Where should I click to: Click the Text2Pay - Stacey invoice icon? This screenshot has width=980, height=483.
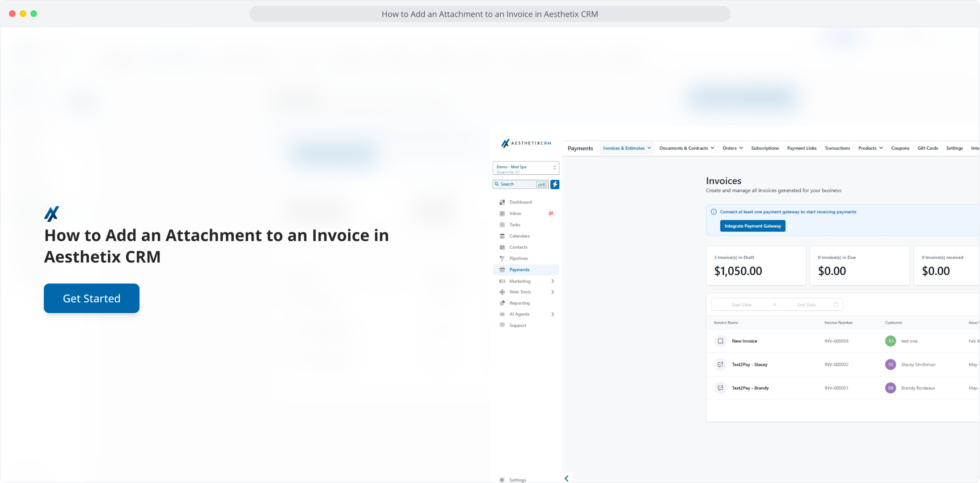[720, 364]
